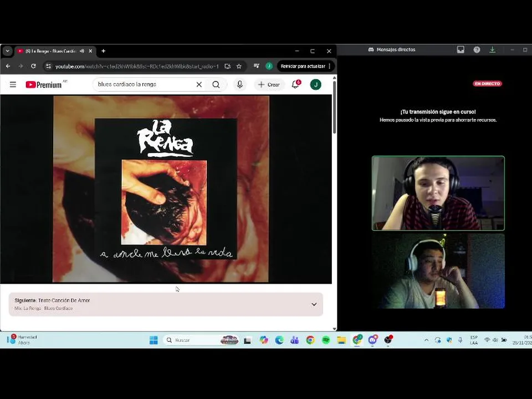Open the YouTube hamburger guide menu

coord(13,84)
